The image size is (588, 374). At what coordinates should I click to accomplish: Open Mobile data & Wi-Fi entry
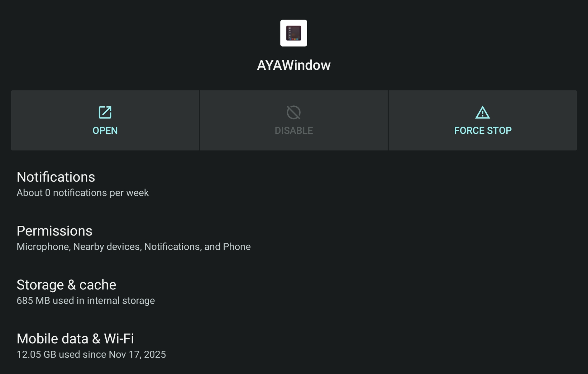coord(75,339)
